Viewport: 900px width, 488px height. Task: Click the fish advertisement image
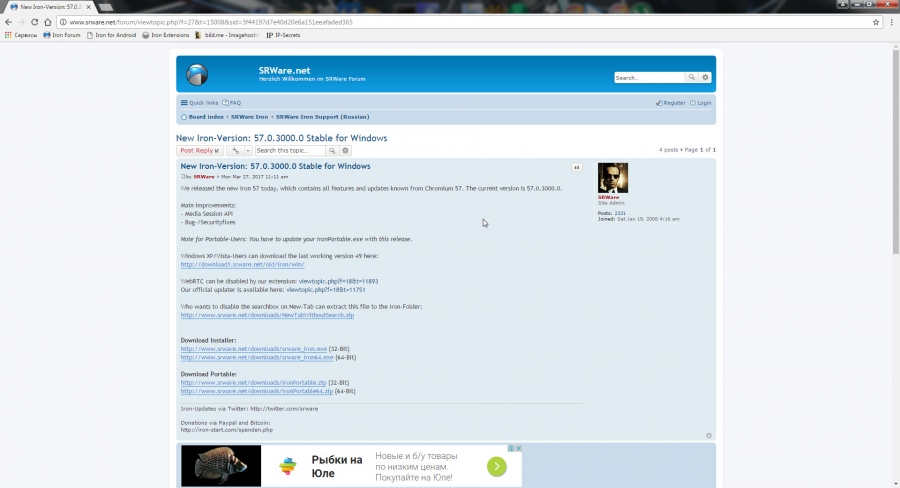click(221, 466)
